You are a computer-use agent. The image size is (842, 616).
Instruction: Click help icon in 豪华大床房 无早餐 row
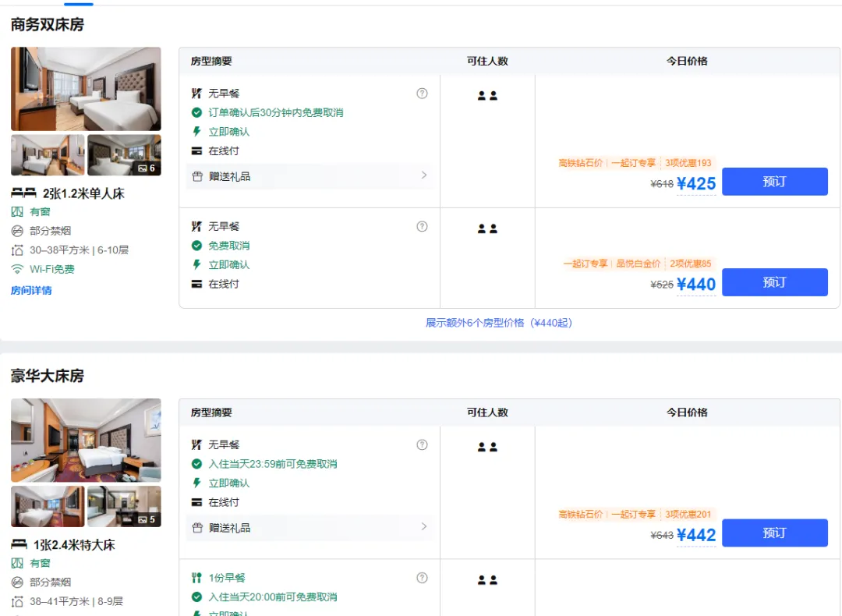point(422,444)
